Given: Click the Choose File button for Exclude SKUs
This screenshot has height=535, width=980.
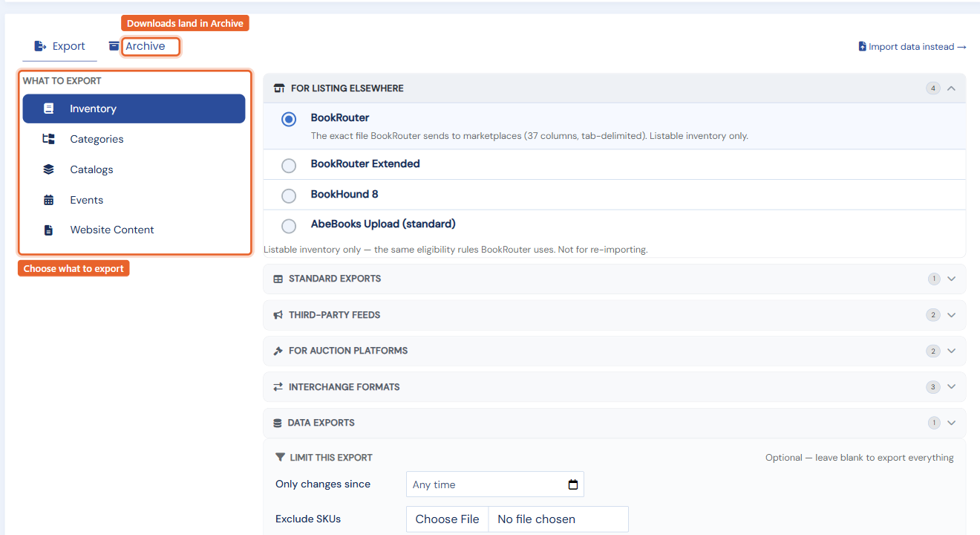Looking at the screenshot, I should tap(447, 519).
